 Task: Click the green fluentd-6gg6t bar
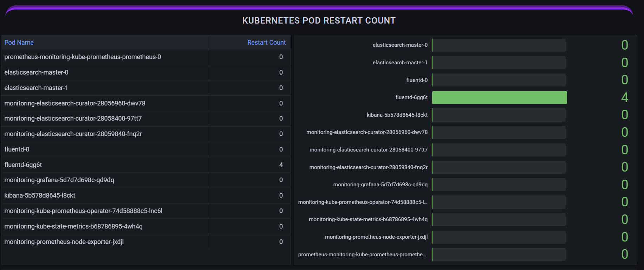point(499,97)
